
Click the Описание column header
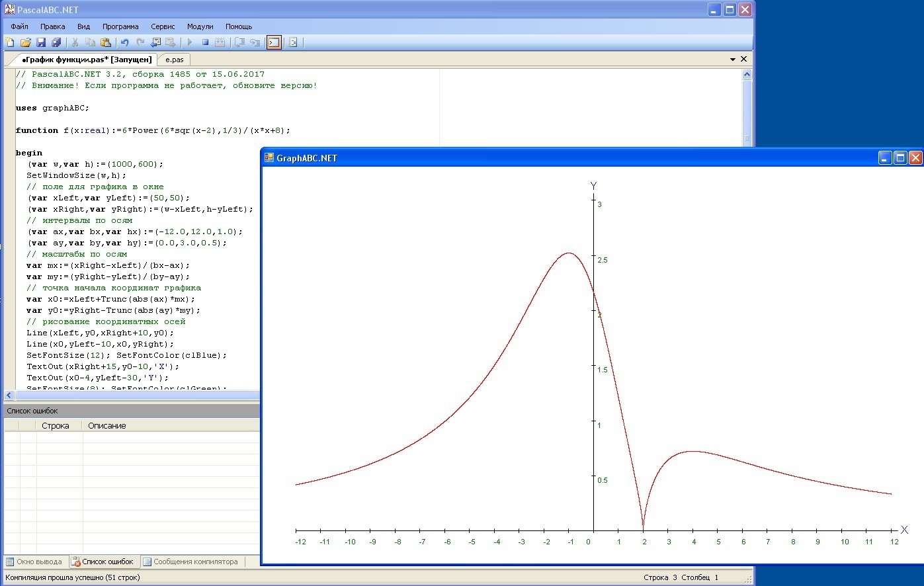click(106, 426)
